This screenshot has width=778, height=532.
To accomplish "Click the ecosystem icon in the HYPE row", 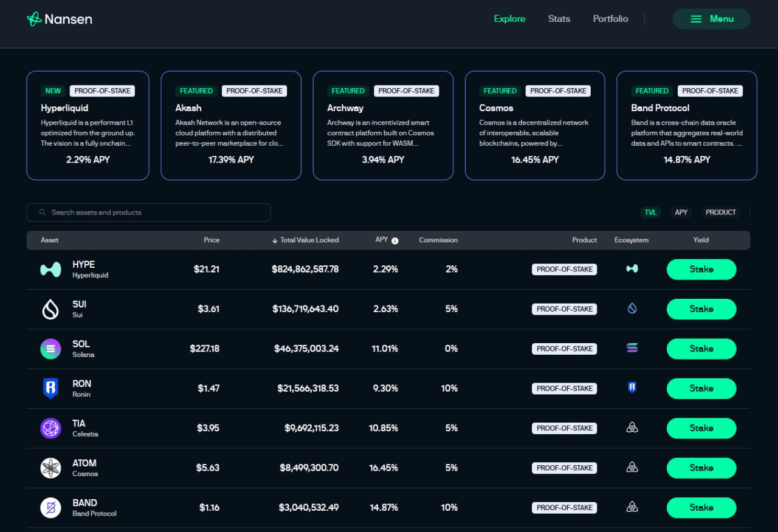I will coord(632,268).
